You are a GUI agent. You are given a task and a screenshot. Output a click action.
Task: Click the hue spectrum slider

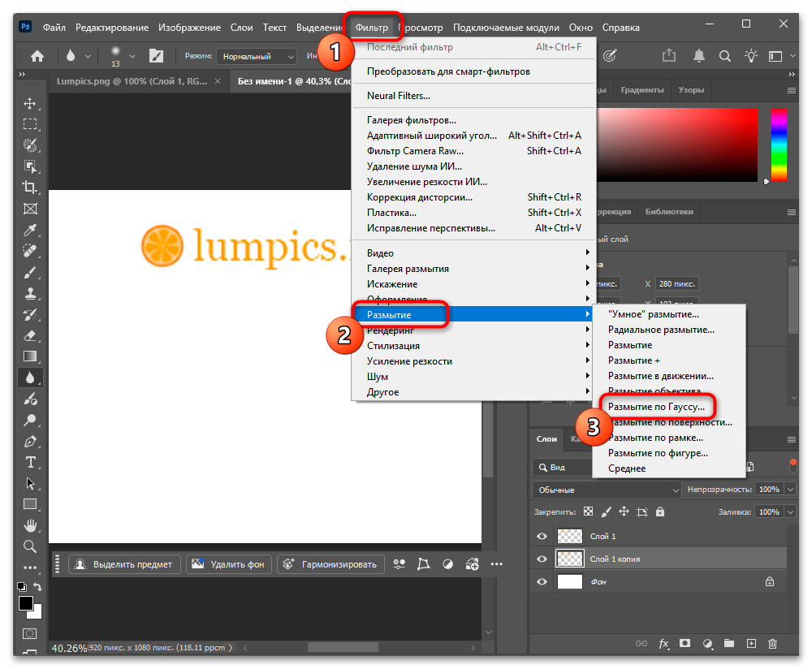pos(779,145)
